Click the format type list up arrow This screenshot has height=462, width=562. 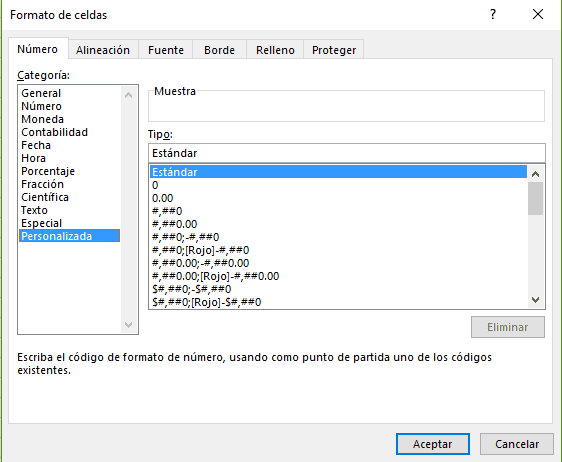click(x=535, y=174)
